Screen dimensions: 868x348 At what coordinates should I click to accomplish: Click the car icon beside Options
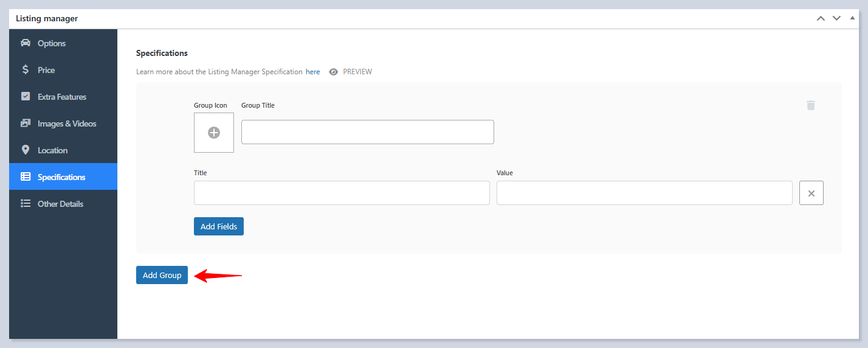coord(26,43)
